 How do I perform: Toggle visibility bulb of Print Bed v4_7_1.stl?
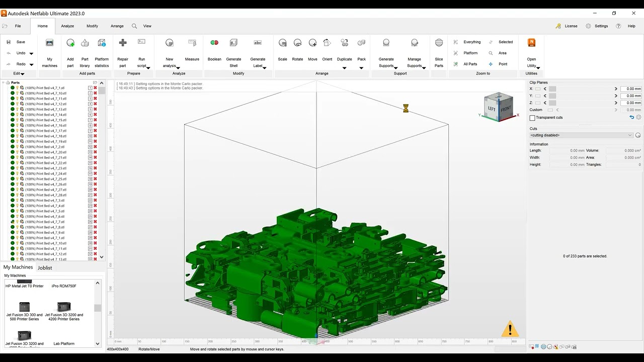click(17, 88)
